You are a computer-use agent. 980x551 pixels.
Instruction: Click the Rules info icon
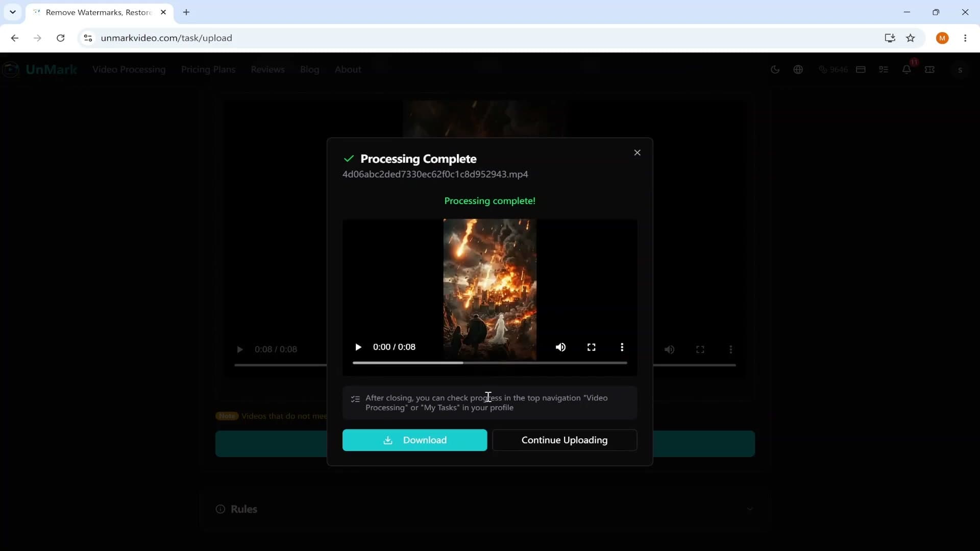coord(220,509)
